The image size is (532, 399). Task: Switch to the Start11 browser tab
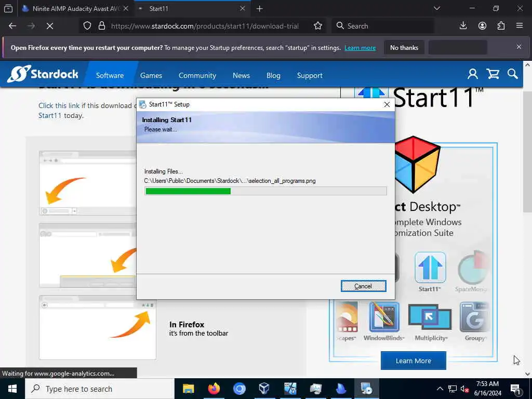click(192, 8)
